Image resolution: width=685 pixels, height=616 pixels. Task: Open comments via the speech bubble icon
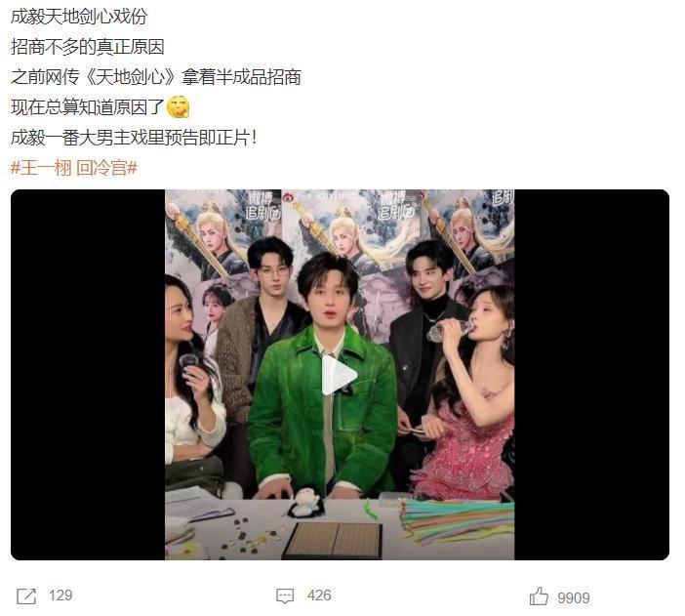[285, 595]
